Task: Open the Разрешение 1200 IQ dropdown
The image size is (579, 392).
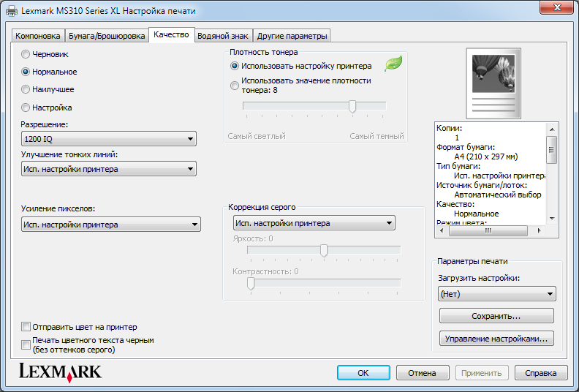Action: [x=108, y=139]
